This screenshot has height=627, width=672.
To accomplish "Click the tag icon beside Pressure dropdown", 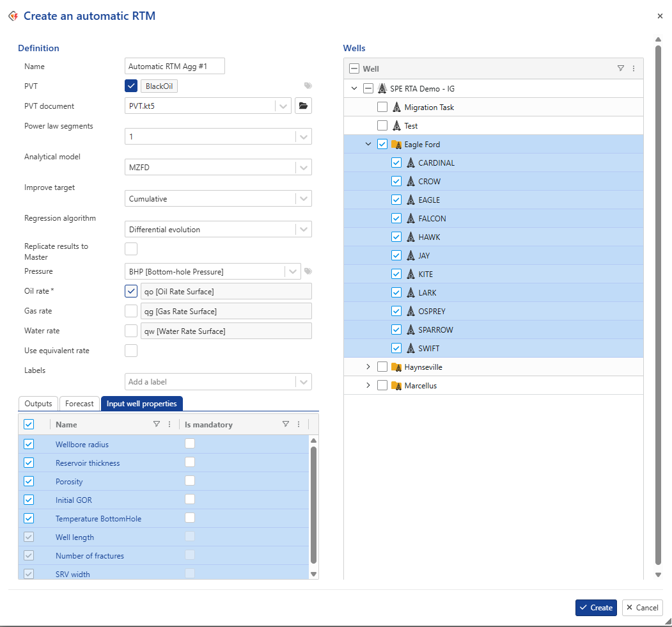I will (x=308, y=271).
